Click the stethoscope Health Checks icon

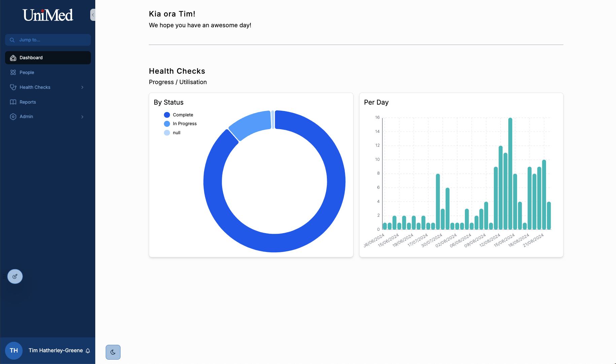coord(13,87)
